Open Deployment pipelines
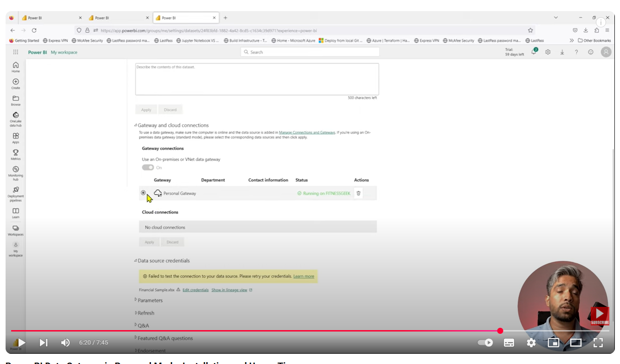The height and width of the screenshot is (364, 620). (x=16, y=194)
